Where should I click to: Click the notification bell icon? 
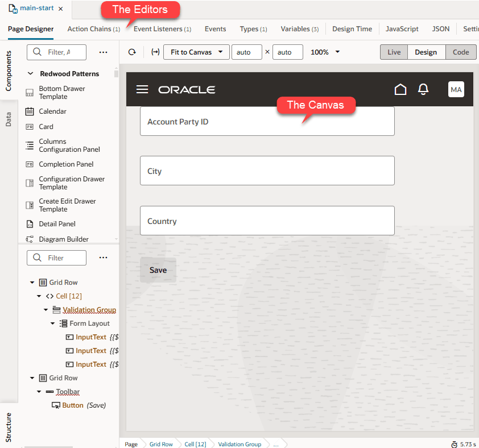423,89
